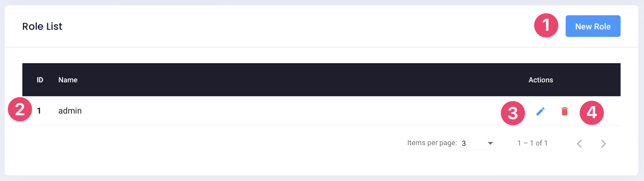Go to the previous page chevron

[x=579, y=143]
